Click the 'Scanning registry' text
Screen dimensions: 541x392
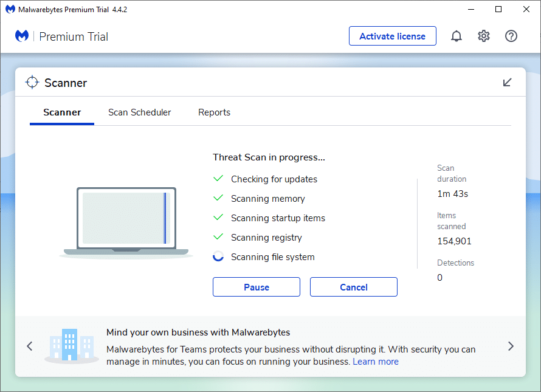coord(266,238)
